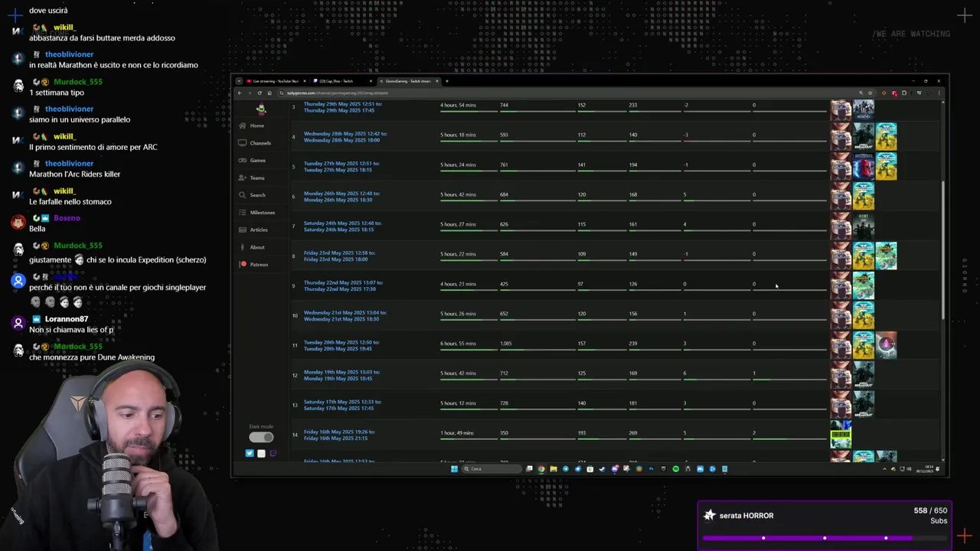
Task: Open Articles in the SullyGnome sidebar
Action: 253,230
